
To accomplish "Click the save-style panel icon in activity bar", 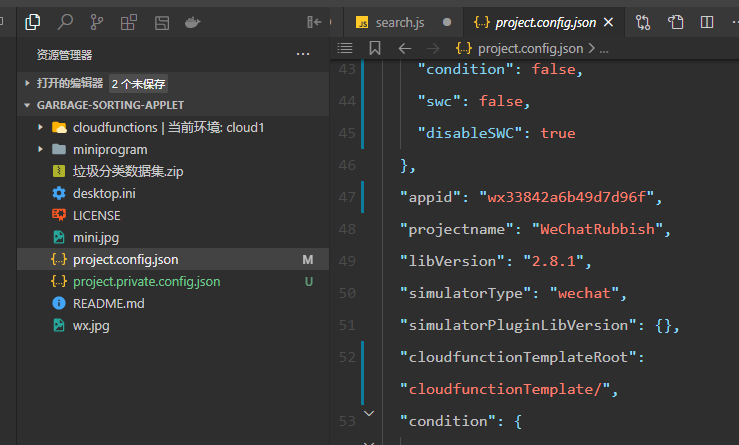I will pyautogui.click(x=162, y=23).
